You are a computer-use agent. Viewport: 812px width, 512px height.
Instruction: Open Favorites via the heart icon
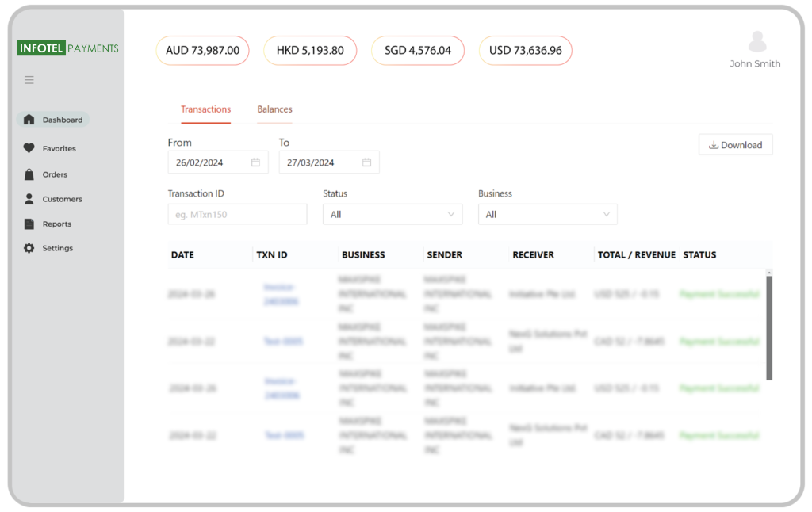coord(29,148)
